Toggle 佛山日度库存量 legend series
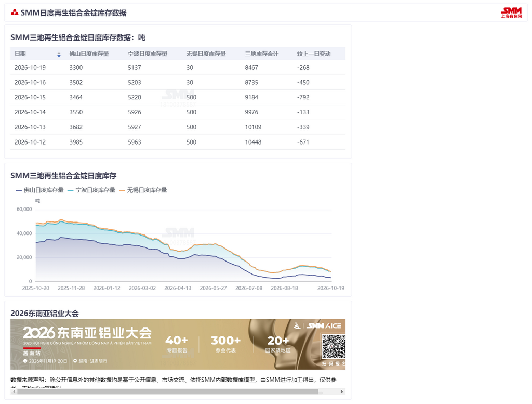 (x=39, y=190)
